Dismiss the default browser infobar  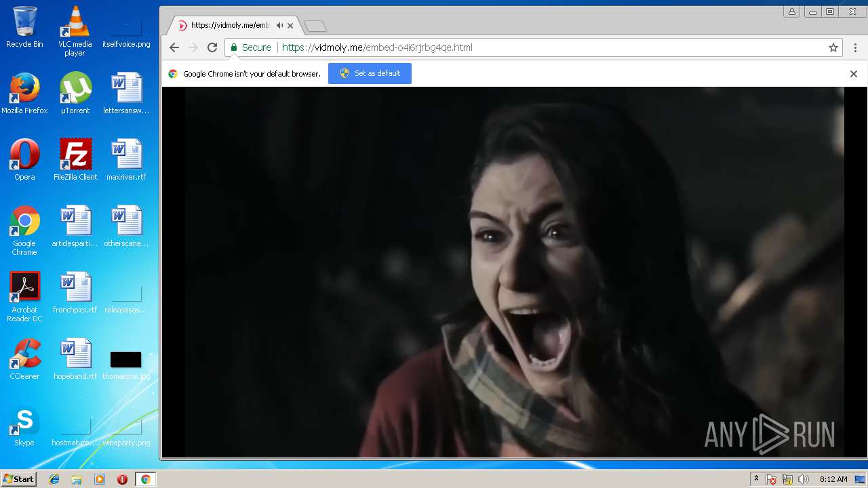click(854, 74)
